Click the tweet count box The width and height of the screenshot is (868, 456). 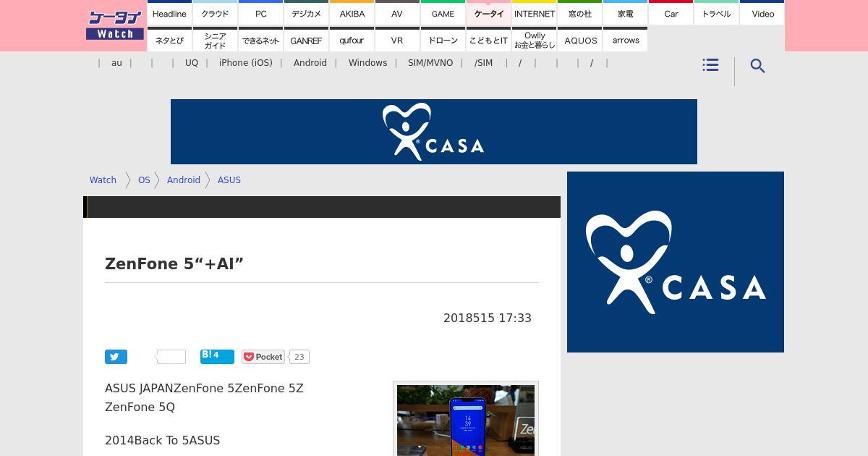(x=171, y=357)
